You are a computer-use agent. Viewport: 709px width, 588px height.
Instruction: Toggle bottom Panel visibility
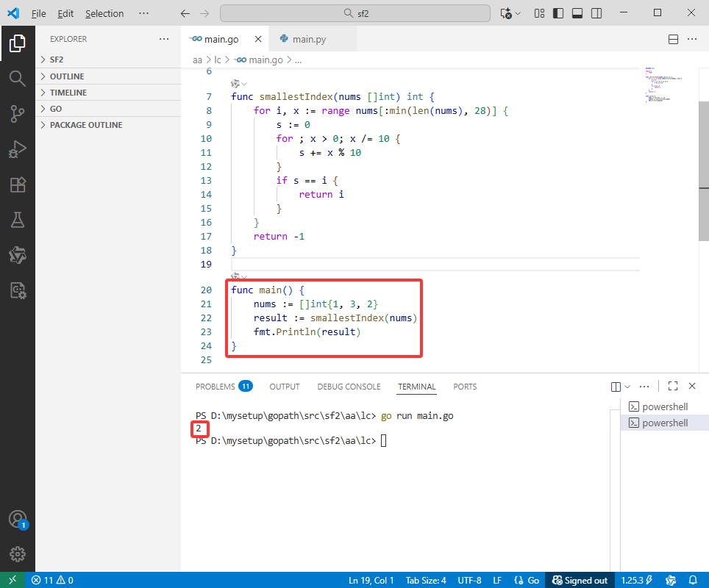pyautogui.click(x=577, y=13)
